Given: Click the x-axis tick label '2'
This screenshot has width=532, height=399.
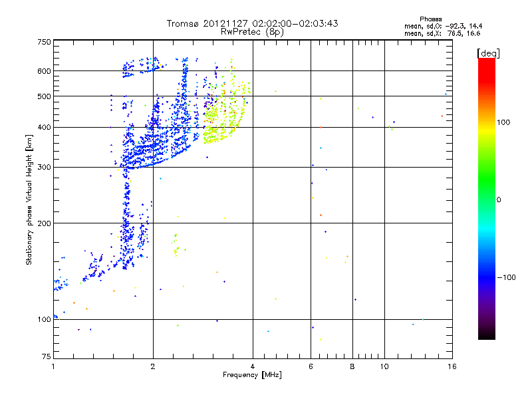Looking at the screenshot, I should 153,366.
